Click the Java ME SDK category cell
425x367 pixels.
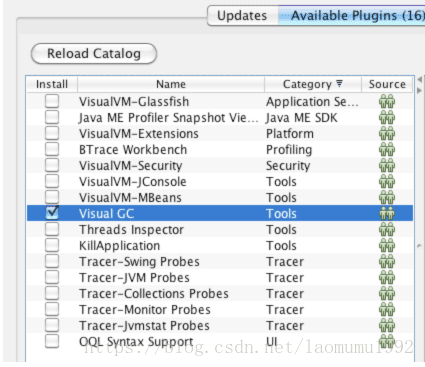(x=302, y=117)
